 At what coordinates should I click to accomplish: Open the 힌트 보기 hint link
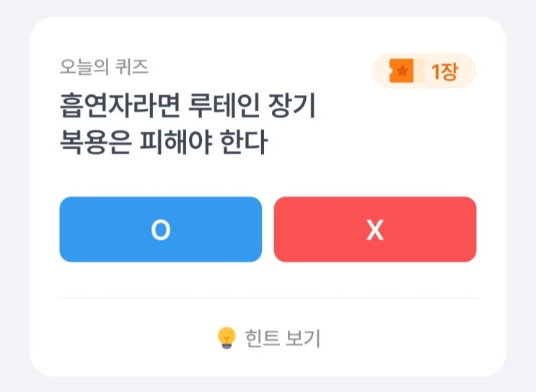point(268,337)
